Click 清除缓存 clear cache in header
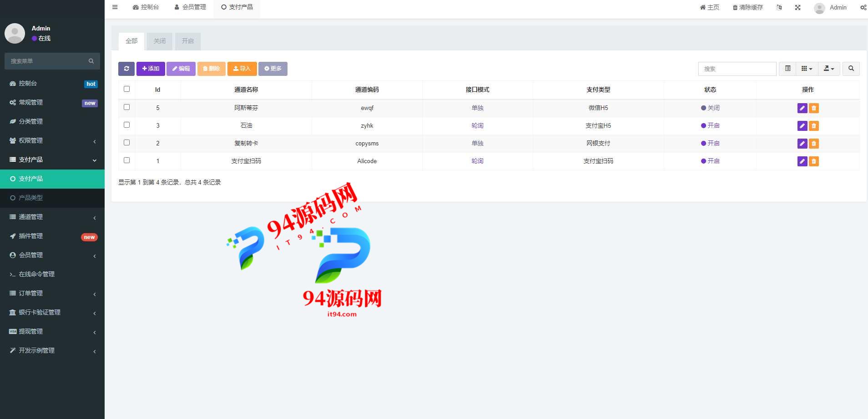The image size is (868, 419). pos(748,7)
